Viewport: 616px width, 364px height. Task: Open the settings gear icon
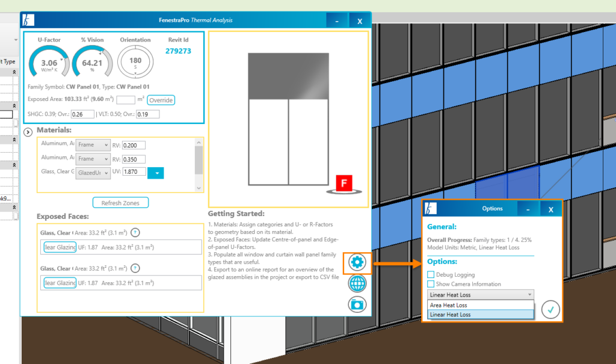point(357,262)
